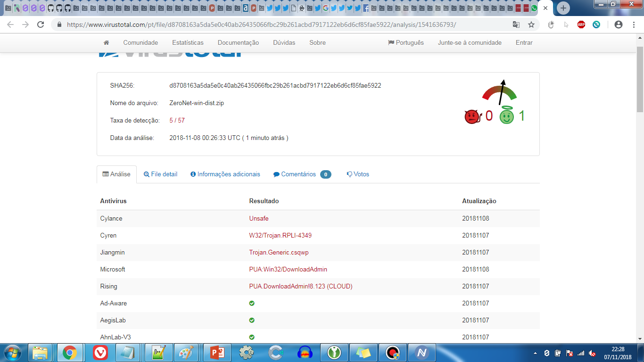The width and height of the screenshot is (644, 362).
Task: Click Microsoft result PUA:Win32/DownloadAdmin
Action: (288, 270)
